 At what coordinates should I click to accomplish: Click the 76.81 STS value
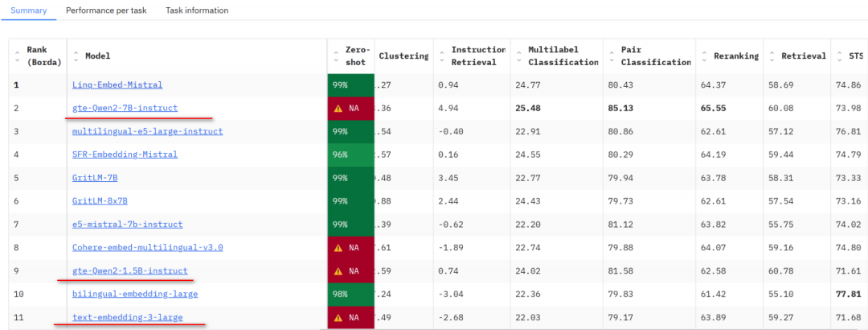[848, 131]
